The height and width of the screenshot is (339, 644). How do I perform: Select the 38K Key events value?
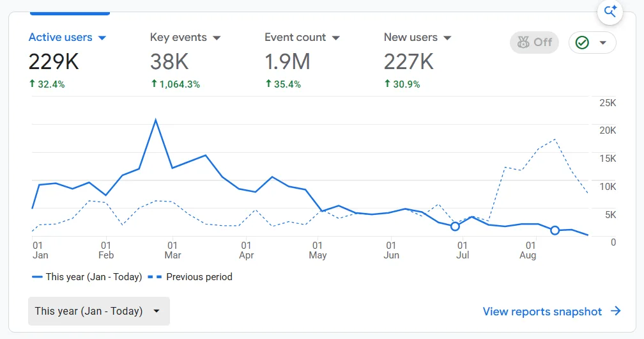coord(169,61)
